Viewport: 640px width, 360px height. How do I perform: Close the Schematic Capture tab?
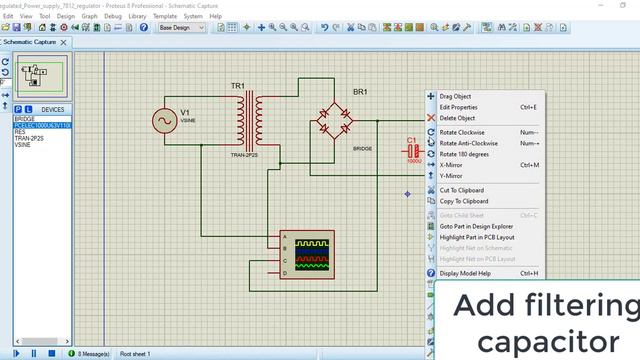click(x=64, y=42)
